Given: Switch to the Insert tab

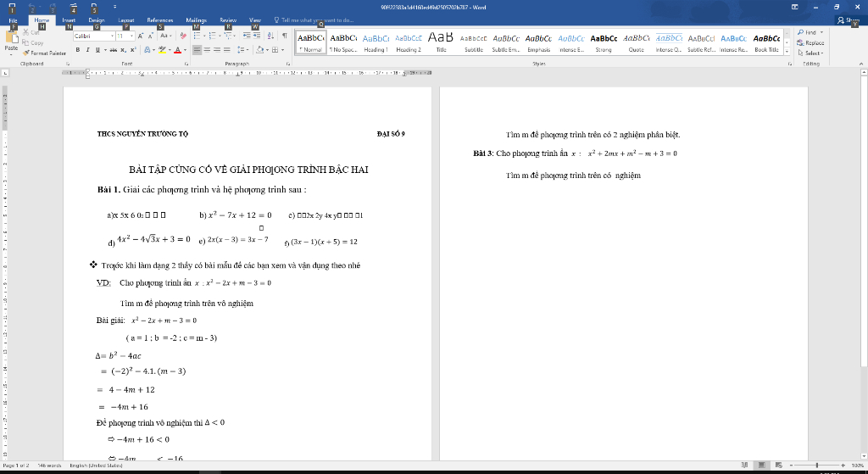Looking at the screenshot, I should click(x=69, y=20).
